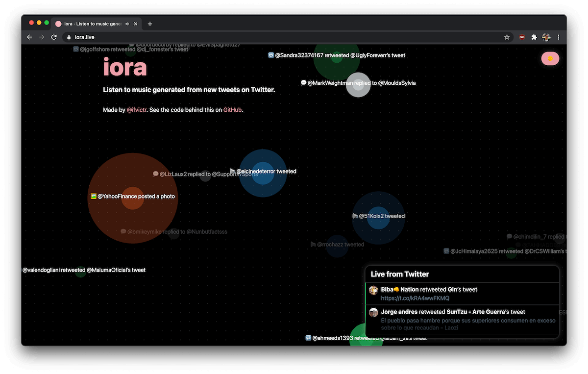Click the megaphone icon beside @rrochazz

pos(313,244)
